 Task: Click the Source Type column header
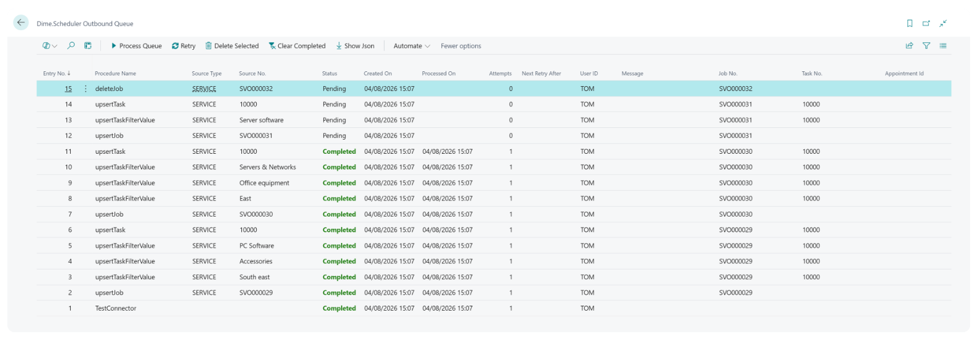tap(206, 73)
